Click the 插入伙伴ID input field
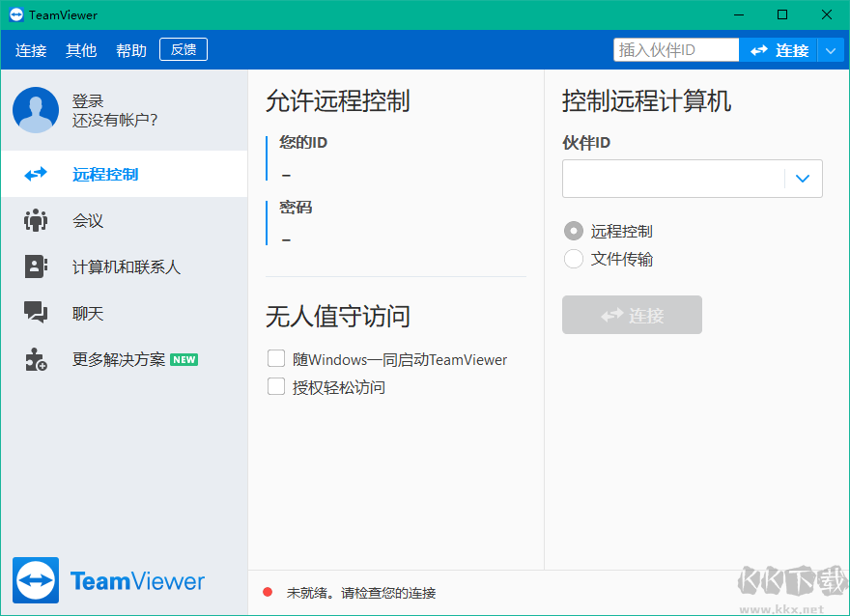The width and height of the screenshot is (850, 616). tap(676, 48)
